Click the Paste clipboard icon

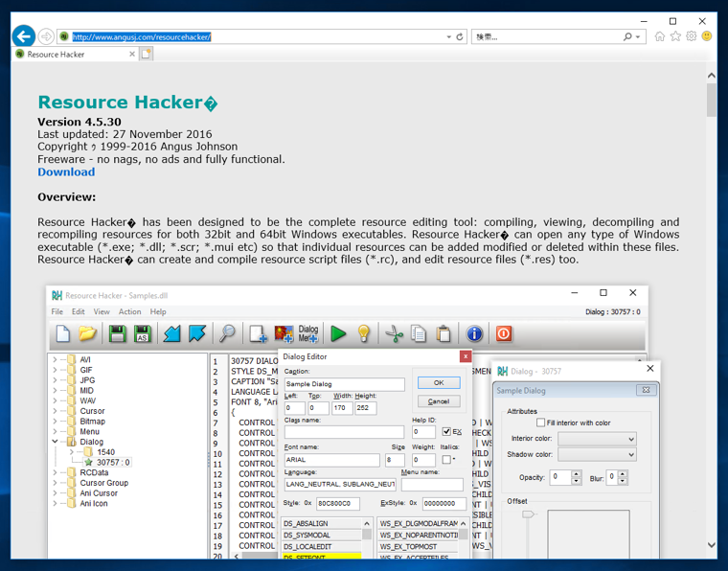(x=444, y=333)
